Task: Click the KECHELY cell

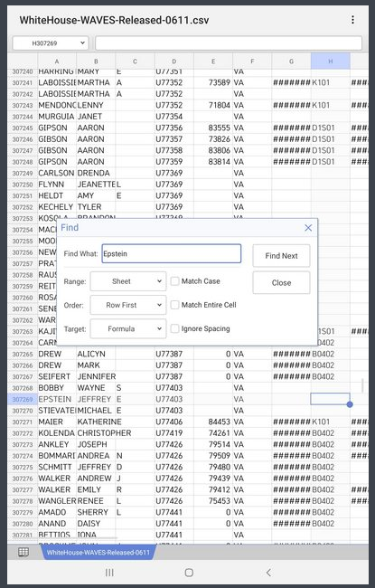Action: [57, 207]
